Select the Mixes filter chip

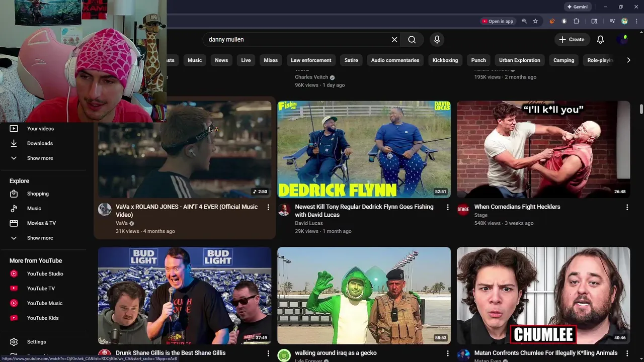271,60
